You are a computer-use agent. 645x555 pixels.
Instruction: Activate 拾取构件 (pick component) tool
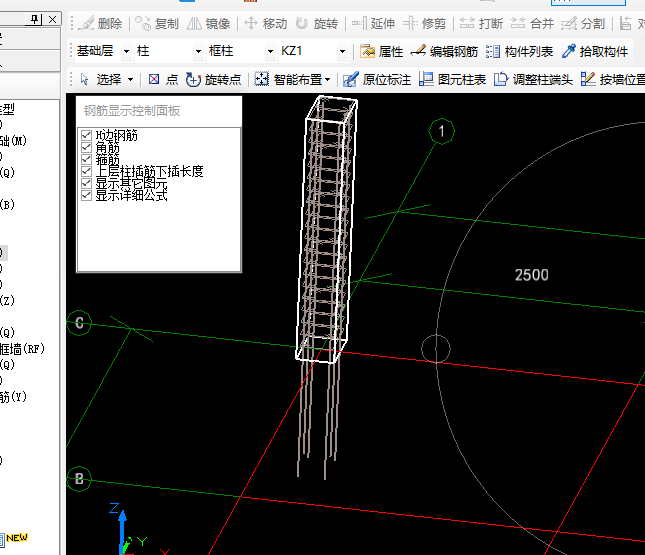tap(595, 51)
